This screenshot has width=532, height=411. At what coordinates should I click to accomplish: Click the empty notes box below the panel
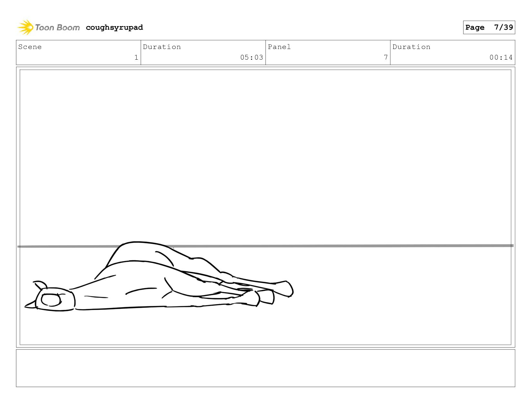coord(265,368)
